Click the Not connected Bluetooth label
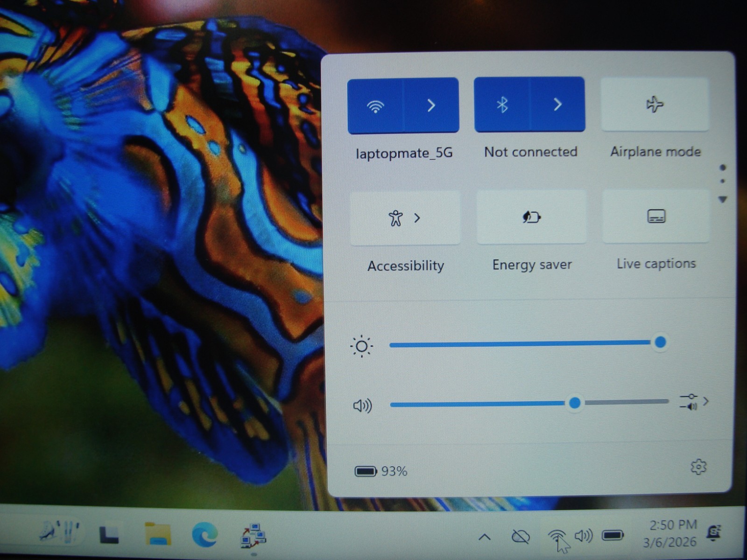 531,152
